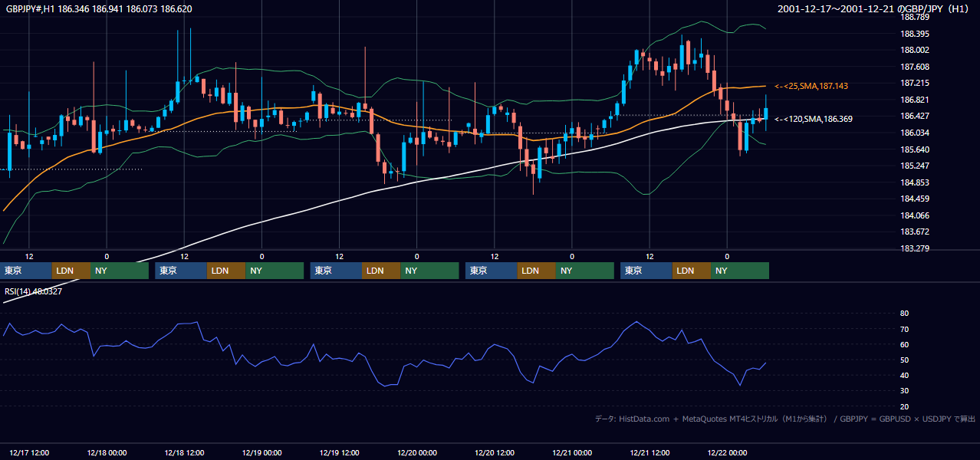Click price axis value 186.821
The image size is (980, 460).
pos(914,100)
